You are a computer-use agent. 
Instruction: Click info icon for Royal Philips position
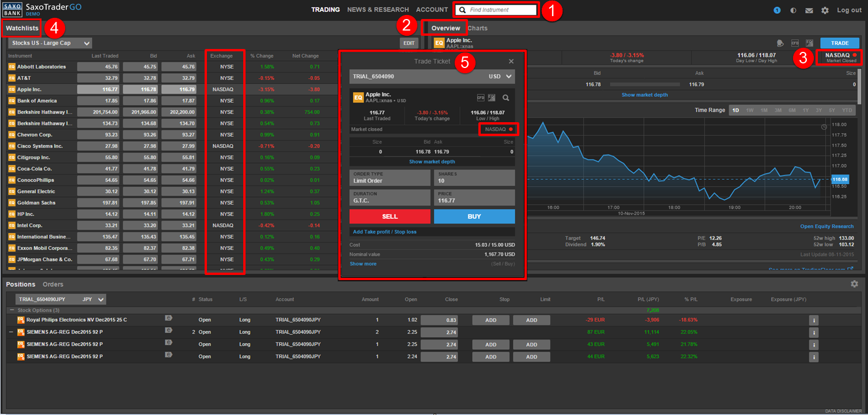click(814, 320)
